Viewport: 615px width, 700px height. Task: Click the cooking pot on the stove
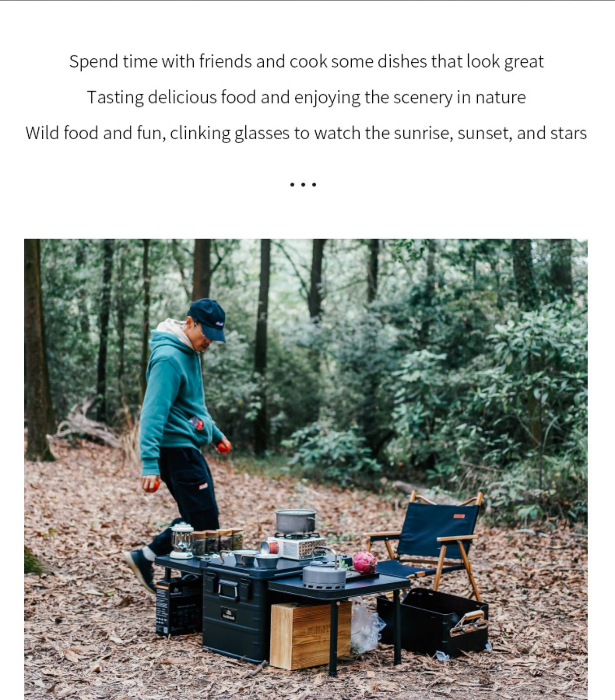tap(296, 521)
